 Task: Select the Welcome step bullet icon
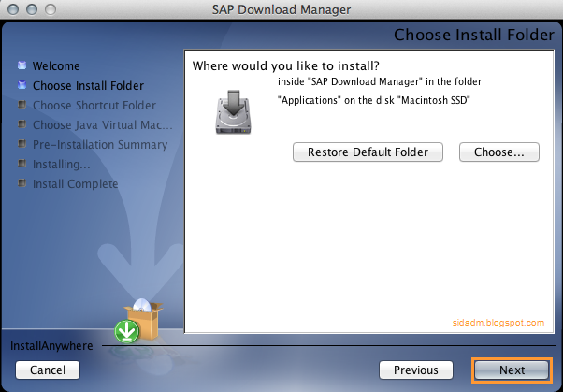point(22,65)
